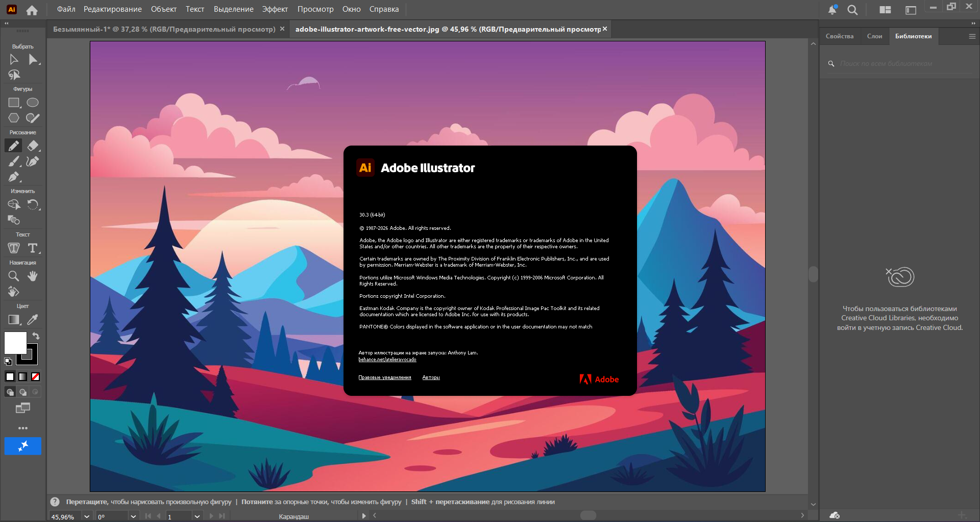Viewport: 980px width, 522px height.
Task: Select the Pencil tool in the toolbar
Action: 14,146
